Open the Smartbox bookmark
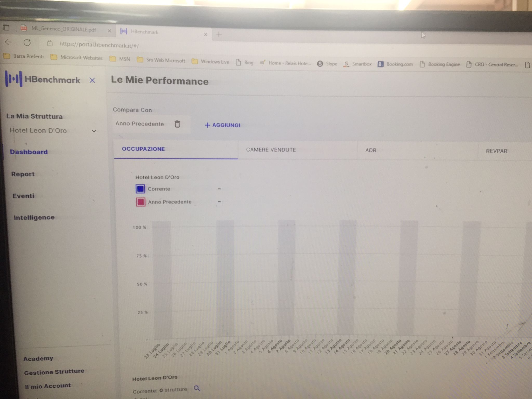The image size is (532, 399). click(357, 64)
